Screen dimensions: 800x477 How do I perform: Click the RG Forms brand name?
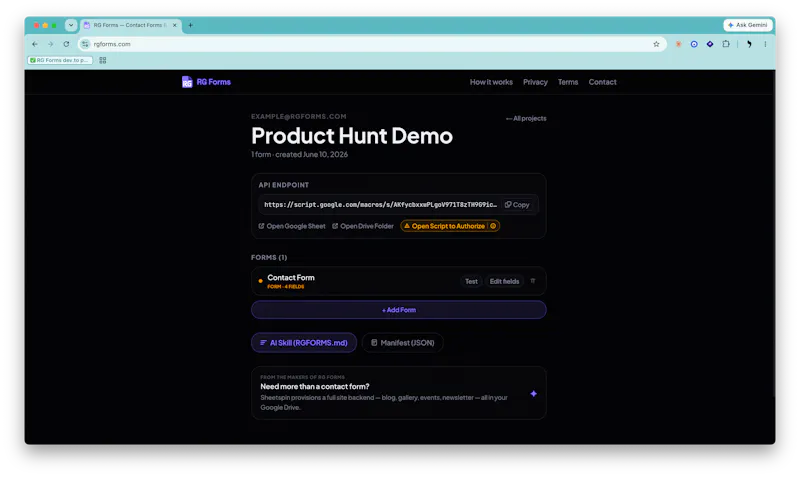tap(213, 82)
